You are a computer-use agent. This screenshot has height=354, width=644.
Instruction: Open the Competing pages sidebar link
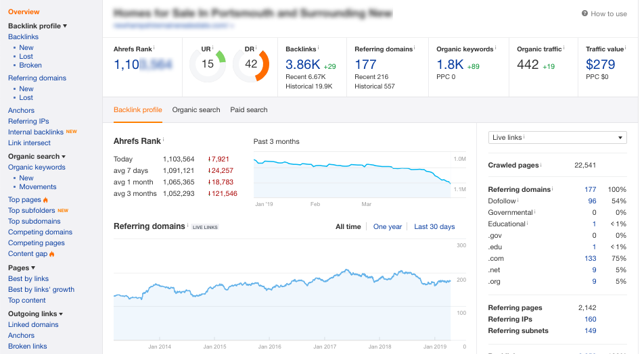click(36, 243)
